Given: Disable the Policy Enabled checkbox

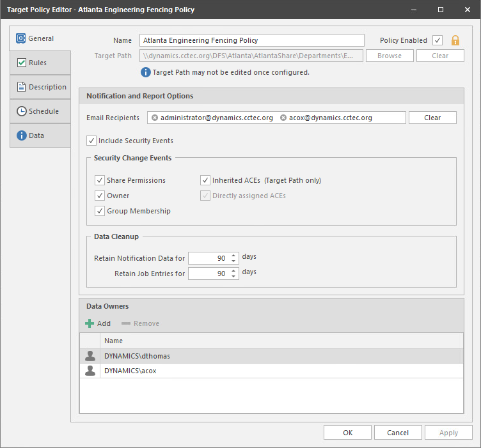Looking at the screenshot, I should [x=438, y=40].
